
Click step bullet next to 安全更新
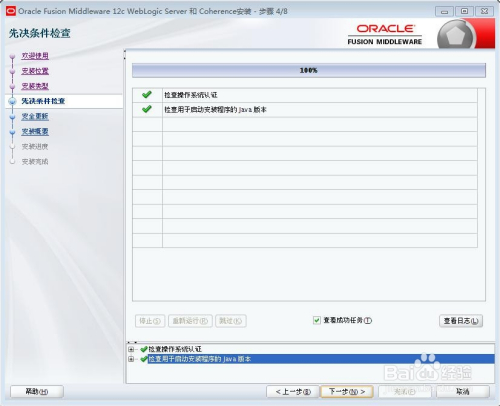[x=13, y=117]
